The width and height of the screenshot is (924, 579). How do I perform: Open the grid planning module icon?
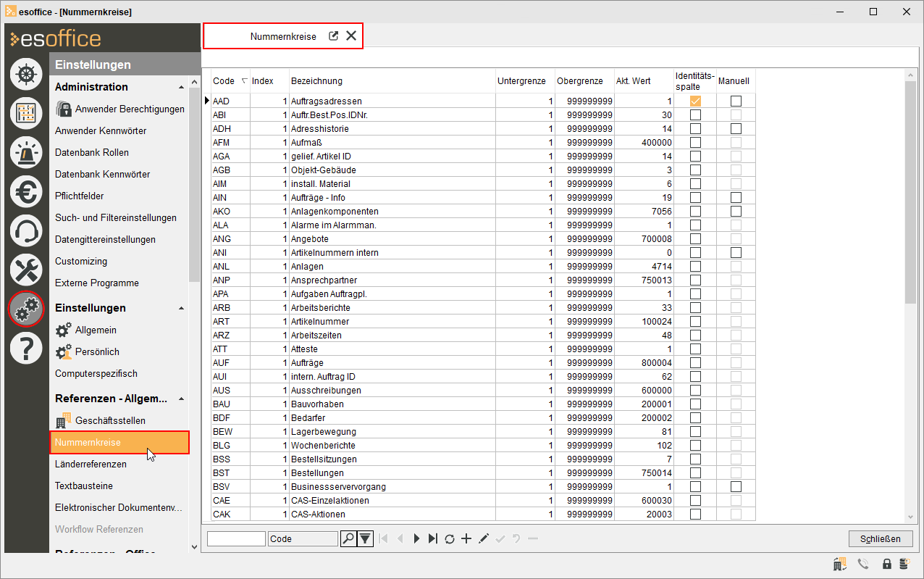pos(26,113)
